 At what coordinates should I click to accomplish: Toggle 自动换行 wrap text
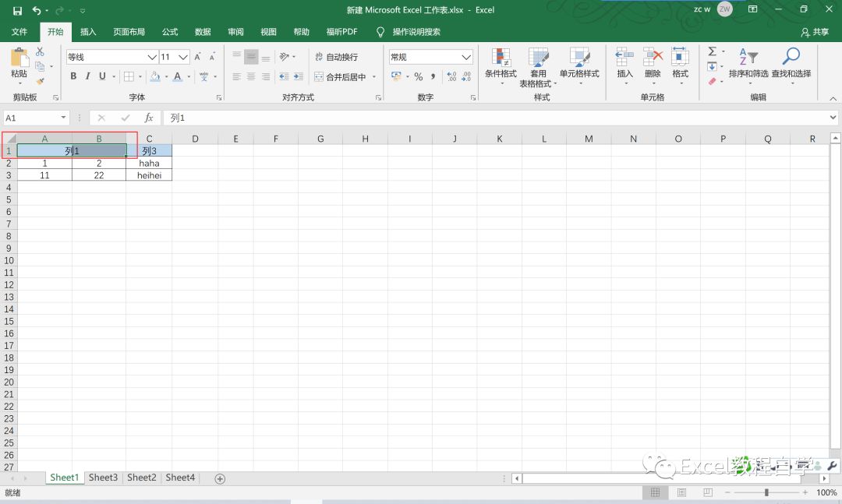click(336, 57)
